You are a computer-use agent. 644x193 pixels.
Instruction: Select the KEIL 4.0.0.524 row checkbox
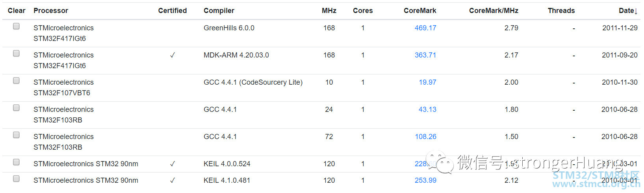[16, 162]
